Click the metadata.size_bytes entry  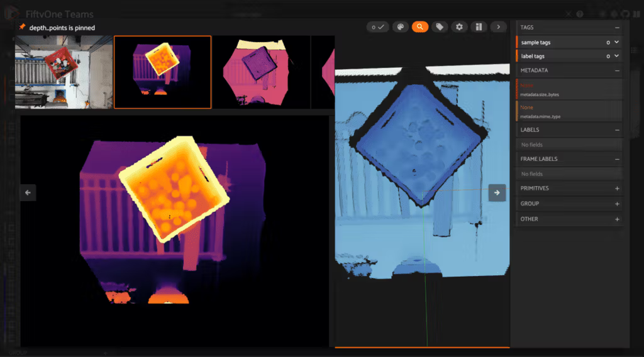569,89
